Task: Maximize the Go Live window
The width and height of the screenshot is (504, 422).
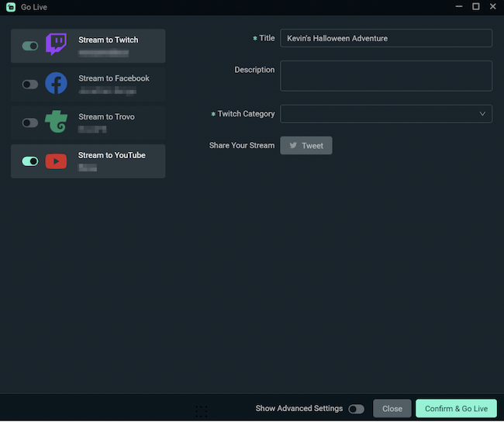Action: tap(476, 6)
